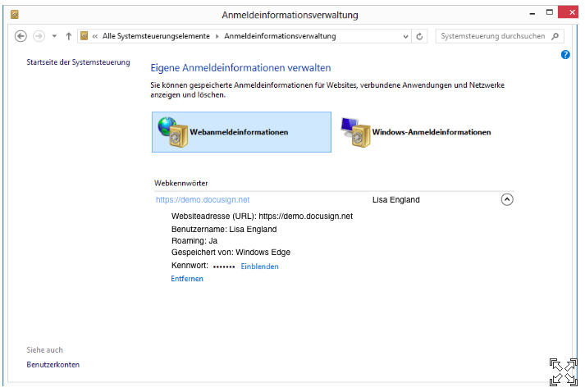
Task: Click the fullscreen expand arrows icon
Action: coord(563,371)
